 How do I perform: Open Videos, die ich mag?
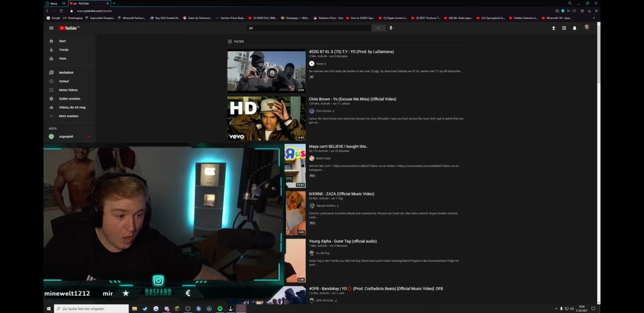(x=70, y=107)
